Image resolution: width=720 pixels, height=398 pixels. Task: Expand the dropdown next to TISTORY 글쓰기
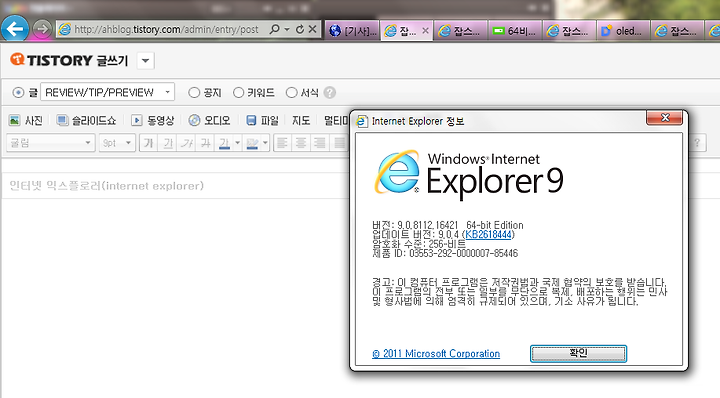[x=146, y=61]
